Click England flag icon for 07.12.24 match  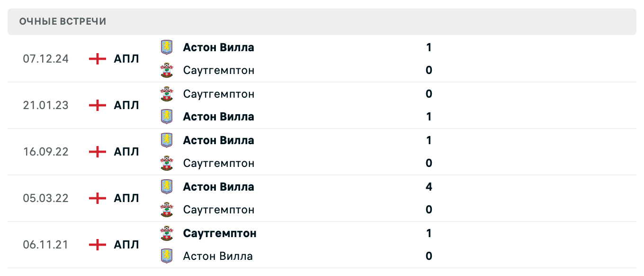pos(98,59)
